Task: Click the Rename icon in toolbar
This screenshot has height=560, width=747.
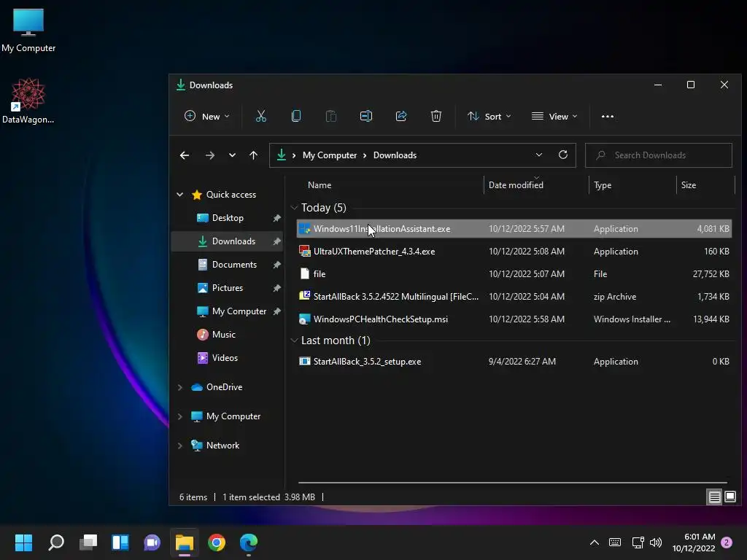Action: click(x=366, y=116)
